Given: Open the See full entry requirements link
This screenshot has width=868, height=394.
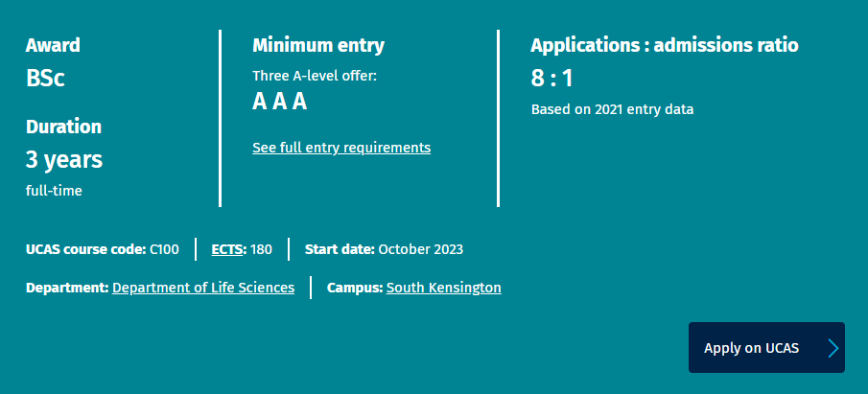Looking at the screenshot, I should point(341,148).
